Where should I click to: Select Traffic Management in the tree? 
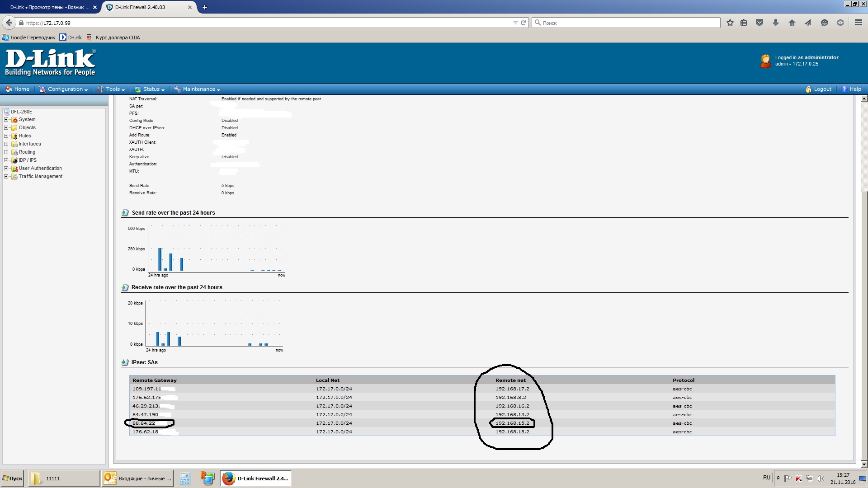[x=41, y=177]
